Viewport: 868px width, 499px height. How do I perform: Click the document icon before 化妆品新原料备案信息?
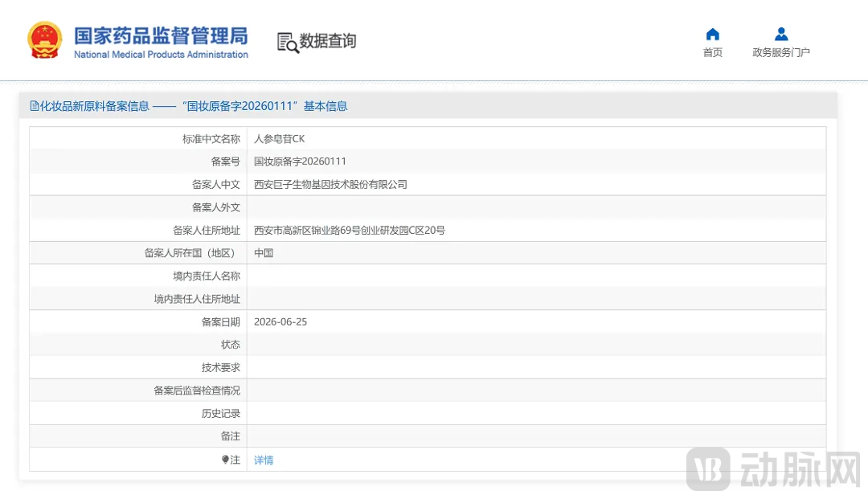35,106
